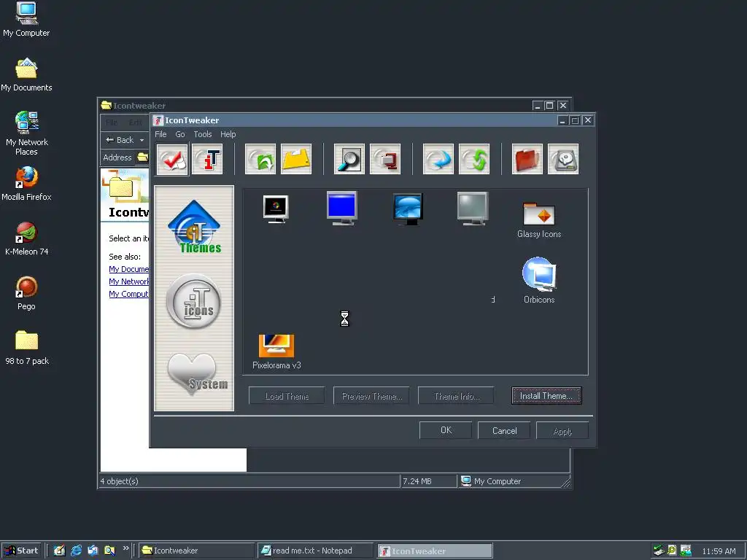
Task: Select Pego desktop shortcut
Action: pos(27,293)
